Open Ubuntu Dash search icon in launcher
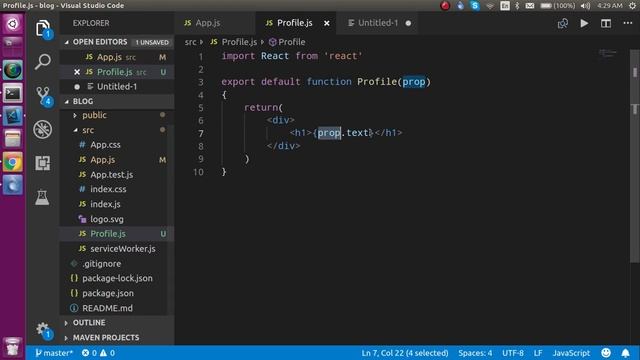640x360 pixels. click(x=13, y=24)
